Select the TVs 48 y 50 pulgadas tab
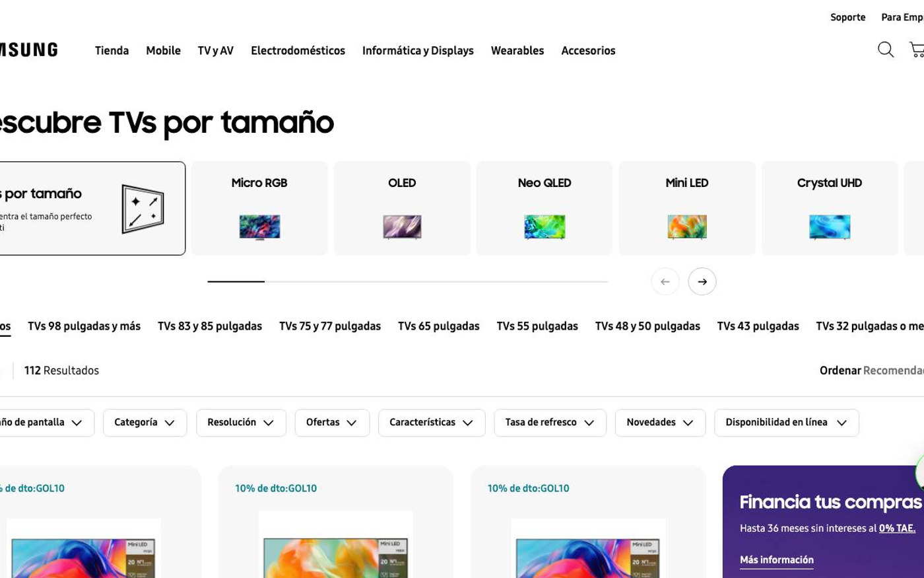 (x=647, y=326)
